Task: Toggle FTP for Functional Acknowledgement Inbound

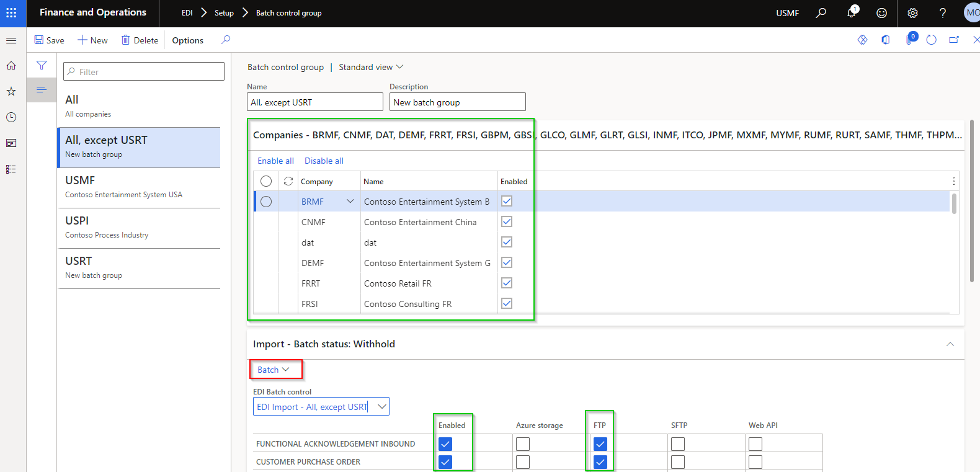Action: coord(600,444)
